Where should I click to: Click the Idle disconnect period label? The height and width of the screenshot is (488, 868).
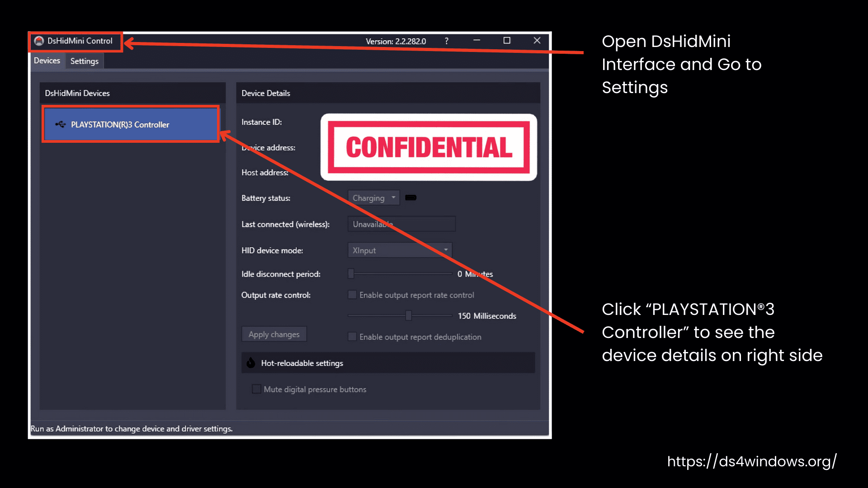pyautogui.click(x=281, y=274)
